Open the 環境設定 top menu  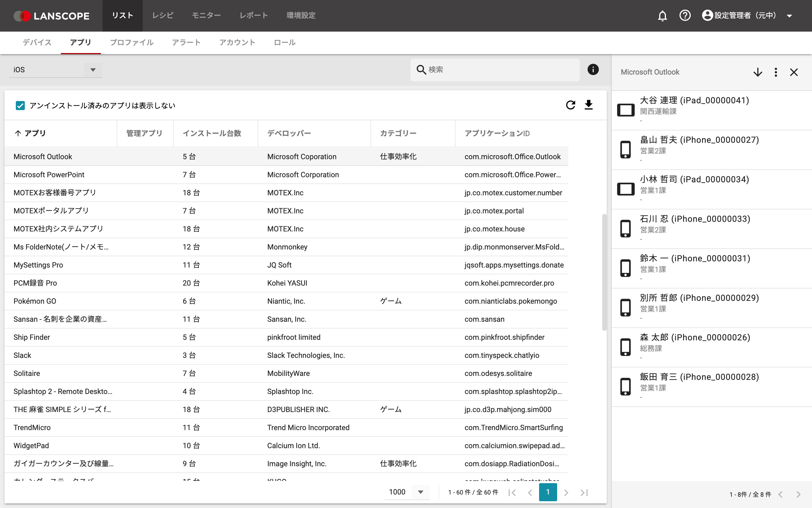pyautogui.click(x=301, y=16)
